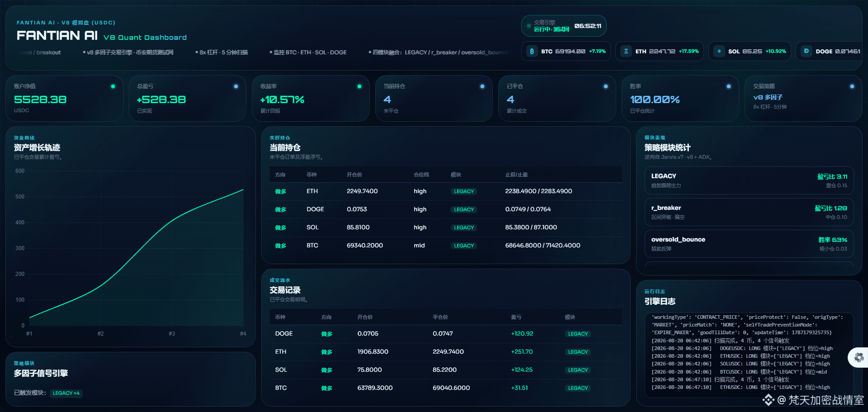Click the 仓位档 column header
The height and width of the screenshot is (412, 868).
pos(421,175)
